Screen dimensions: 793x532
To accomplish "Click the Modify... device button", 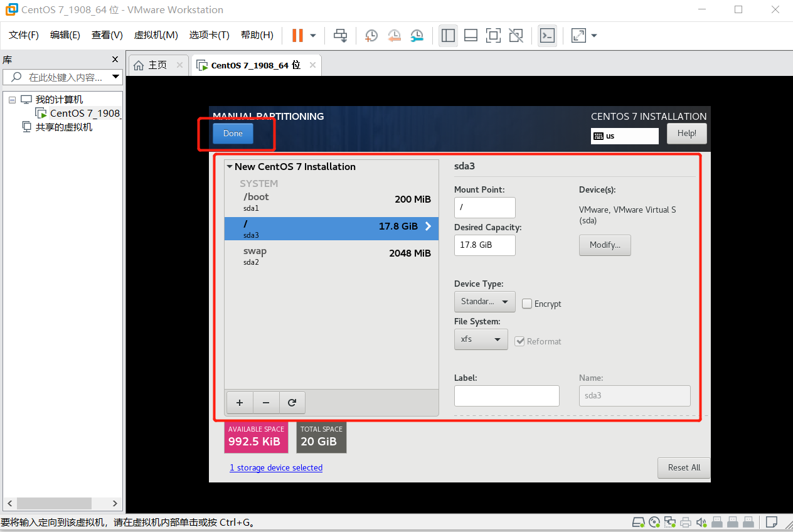I will (605, 245).
